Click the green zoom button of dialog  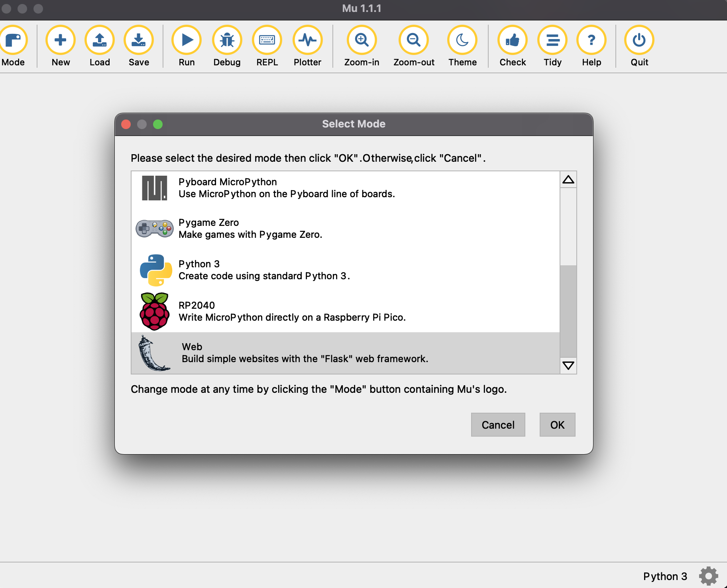(x=158, y=124)
